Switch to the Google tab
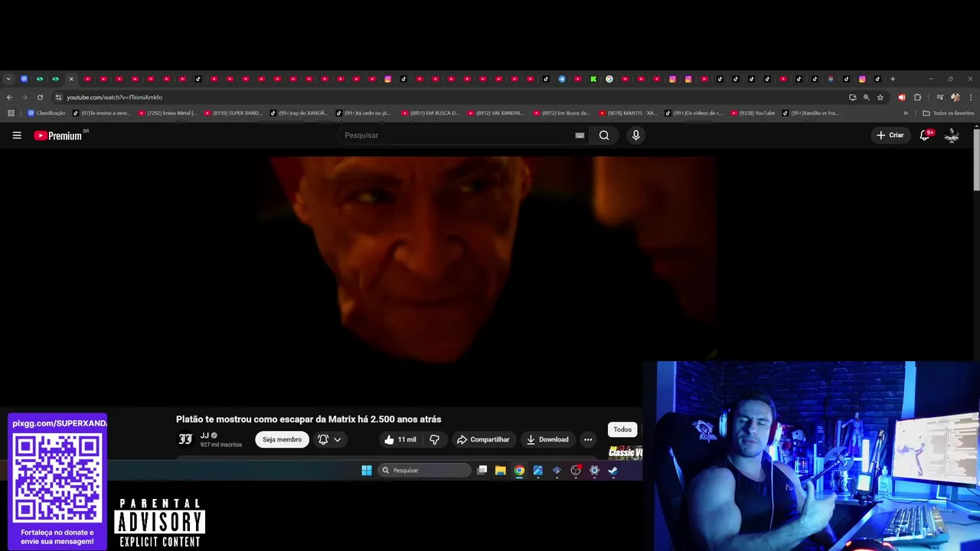This screenshot has height=551, width=980. (609, 79)
